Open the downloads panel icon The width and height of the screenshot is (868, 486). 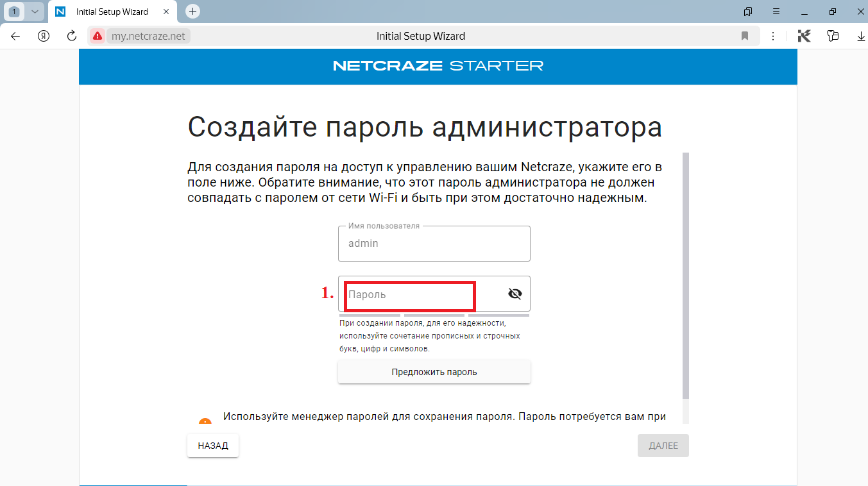pyautogui.click(x=860, y=36)
